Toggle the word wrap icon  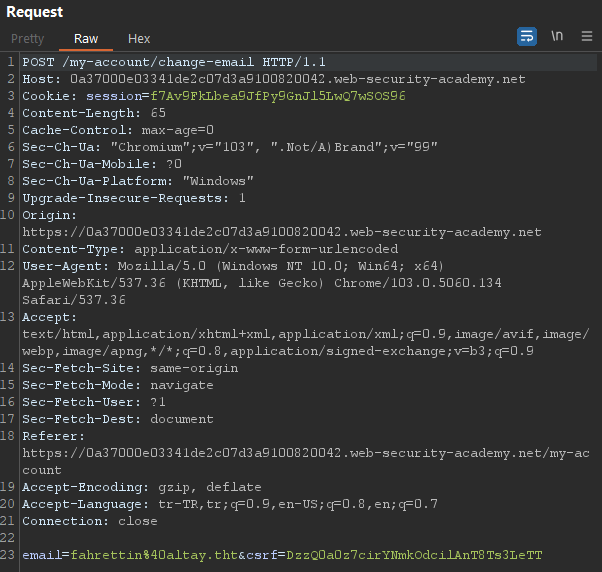(x=527, y=37)
